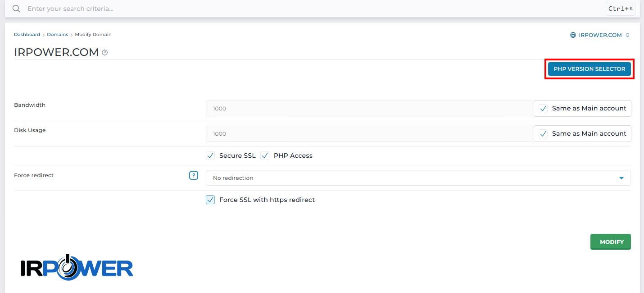Click the globe icon in domain switcher
This screenshot has width=644, height=293.
click(573, 35)
